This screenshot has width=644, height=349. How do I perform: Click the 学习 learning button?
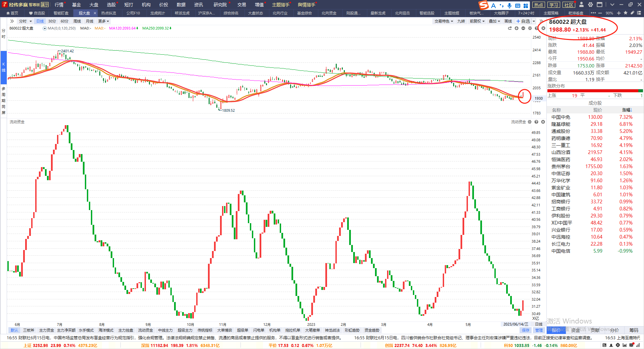tap(554, 5)
